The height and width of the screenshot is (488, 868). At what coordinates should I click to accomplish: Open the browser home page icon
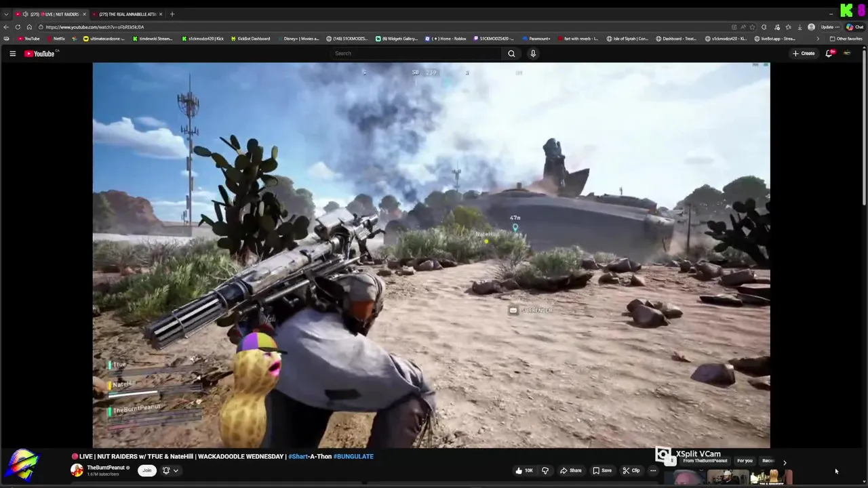pyautogui.click(x=29, y=27)
